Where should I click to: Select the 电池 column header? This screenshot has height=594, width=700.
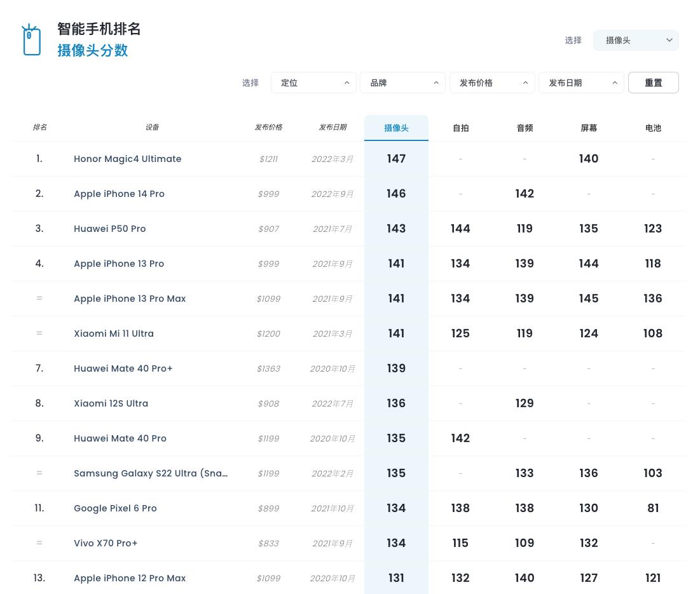[x=653, y=128]
